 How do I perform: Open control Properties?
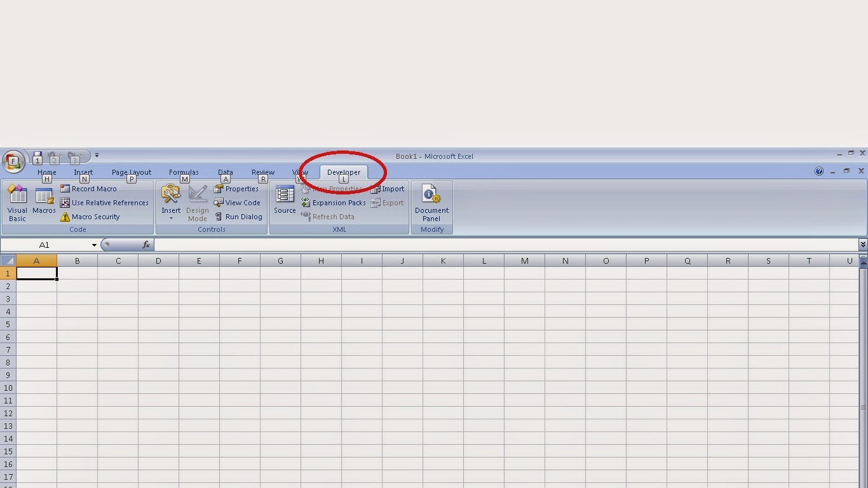point(236,189)
